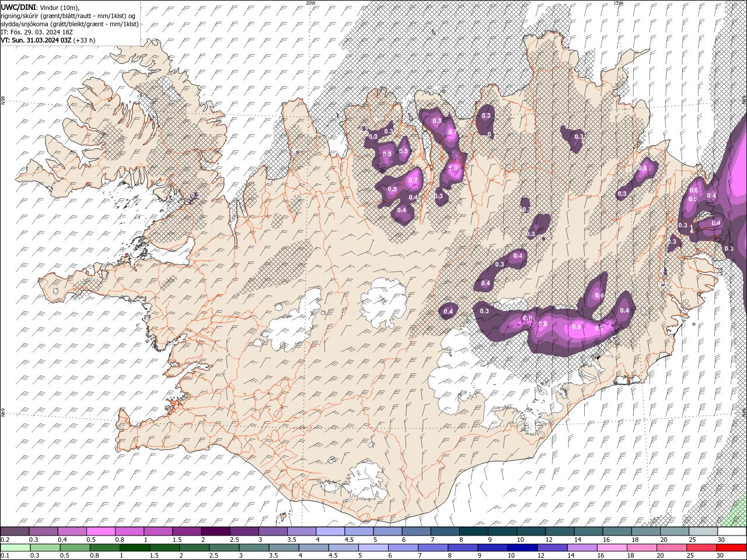Pick the dark teal 8 swatch in the upper legend row
Viewport: 747px width, 560px height.
coord(473,531)
